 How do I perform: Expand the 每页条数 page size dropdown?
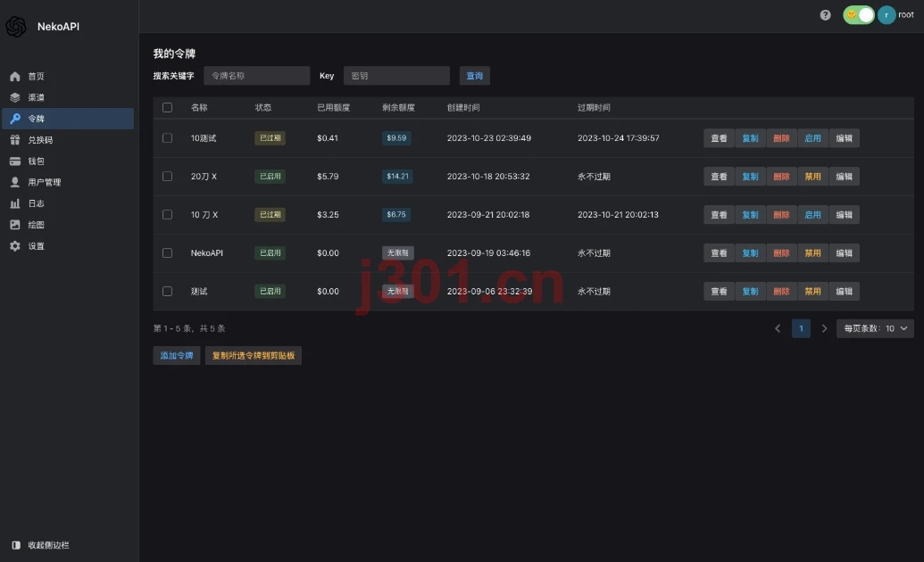[875, 328]
